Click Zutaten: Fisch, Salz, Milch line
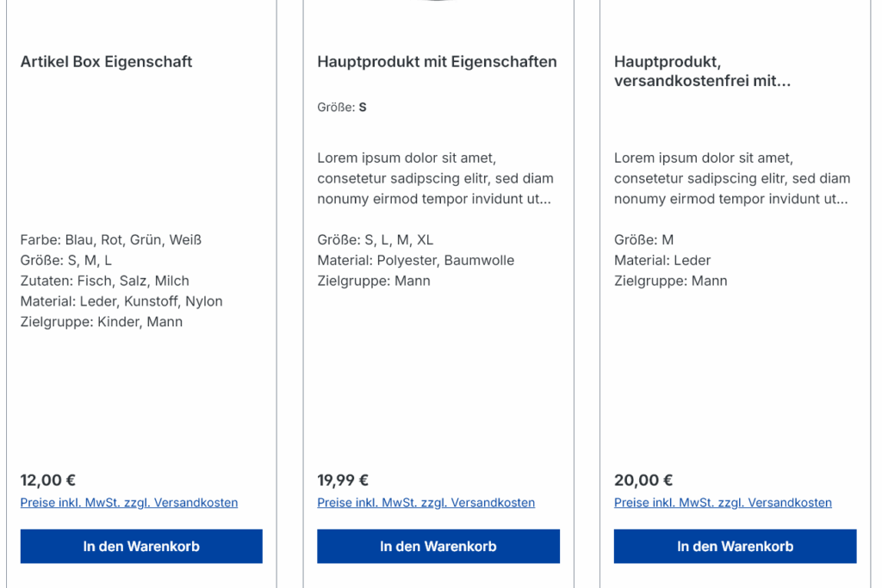This screenshot has height=588, width=882. [x=104, y=281]
